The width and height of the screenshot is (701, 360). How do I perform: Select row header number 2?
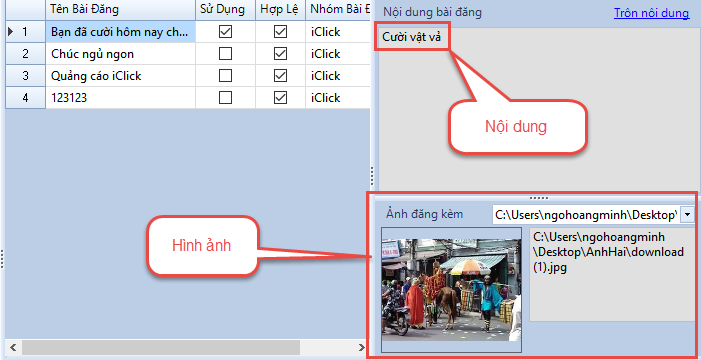tap(25, 54)
